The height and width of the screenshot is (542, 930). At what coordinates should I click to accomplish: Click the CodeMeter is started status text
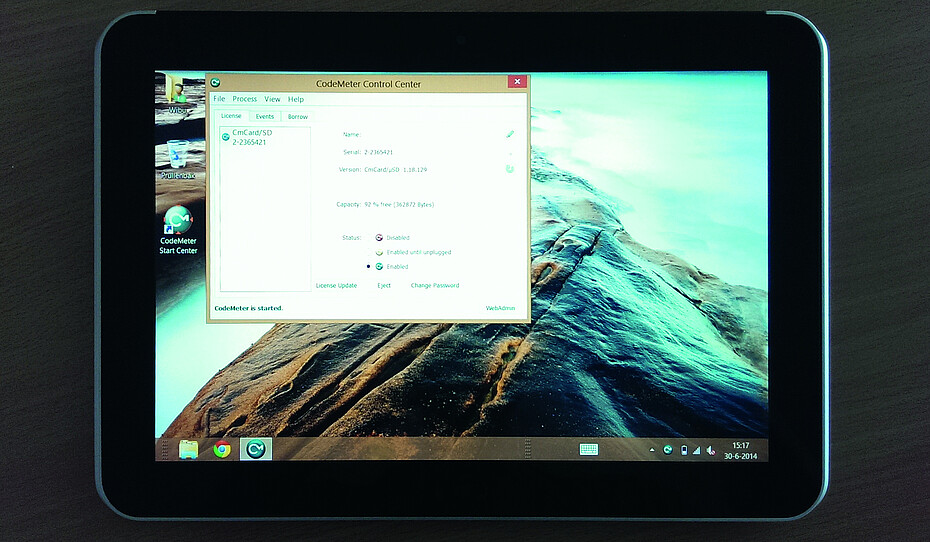249,308
